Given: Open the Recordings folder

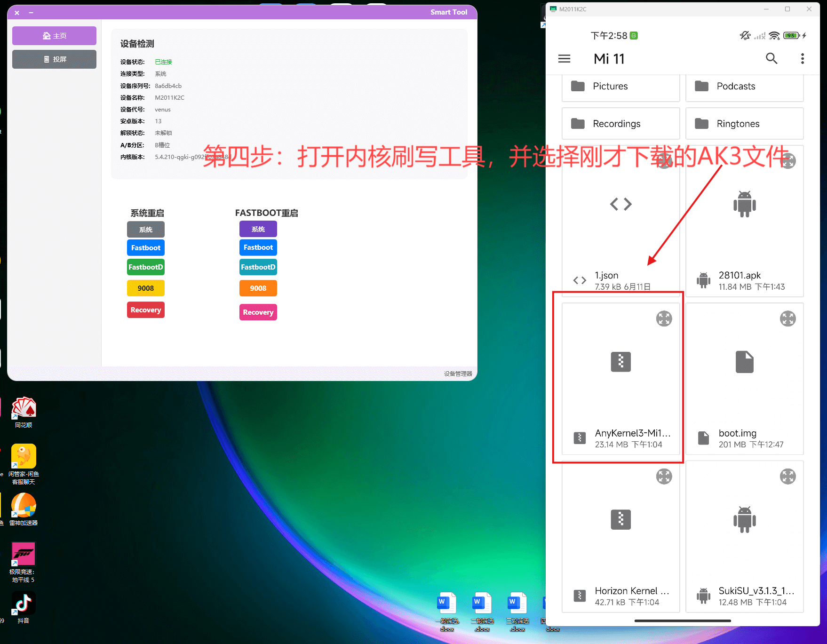Looking at the screenshot, I should [x=620, y=124].
